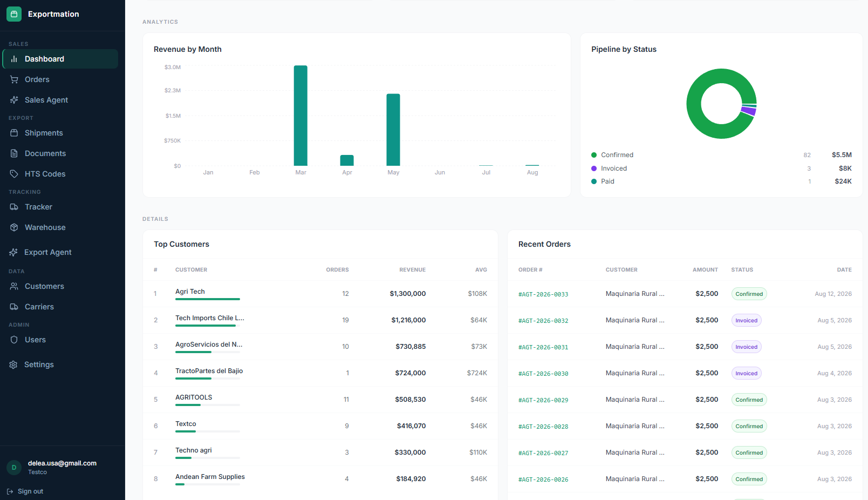Open the Warehouse page
Image resolution: width=868 pixels, height=500 pixels.
pos(60,227)
